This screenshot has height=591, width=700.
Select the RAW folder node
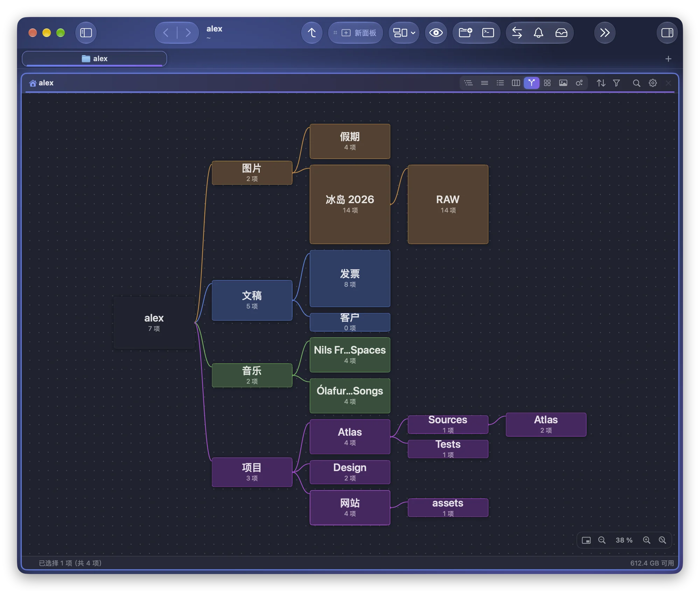coord(448,204)
